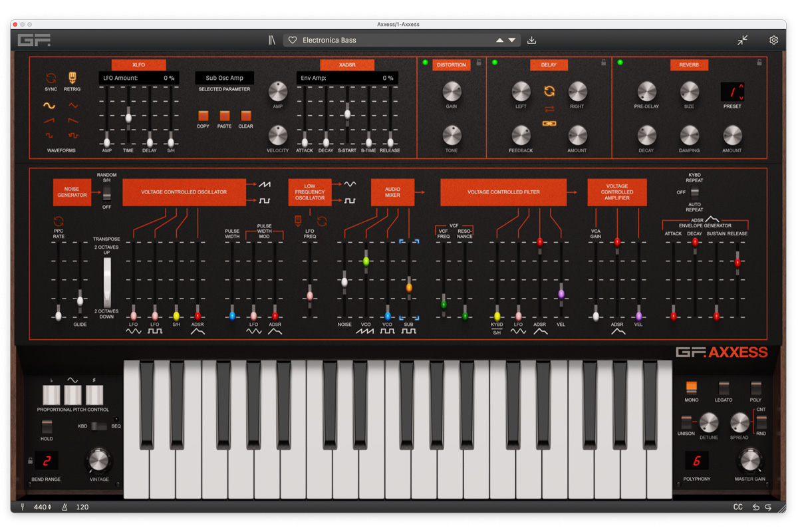This screenshot has width=798, height=532.
Task: Click the Reverb section lock icon
Action: (759, 63)
